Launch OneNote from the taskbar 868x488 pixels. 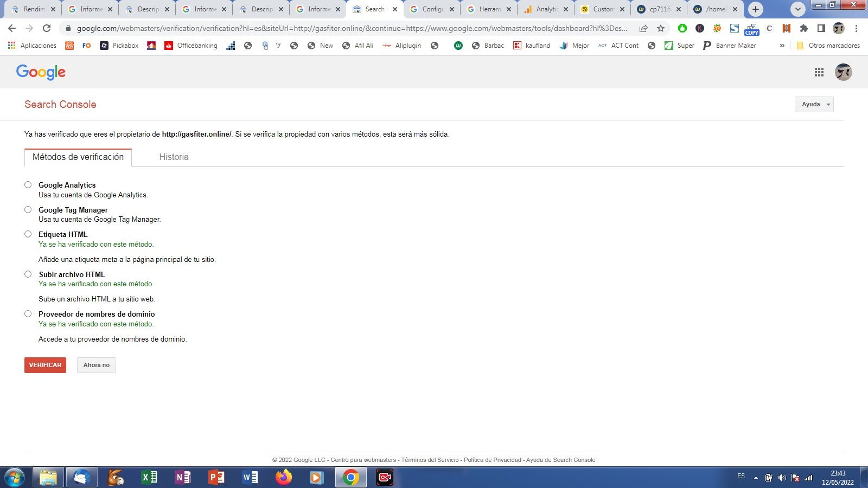[x=183, y=477]
